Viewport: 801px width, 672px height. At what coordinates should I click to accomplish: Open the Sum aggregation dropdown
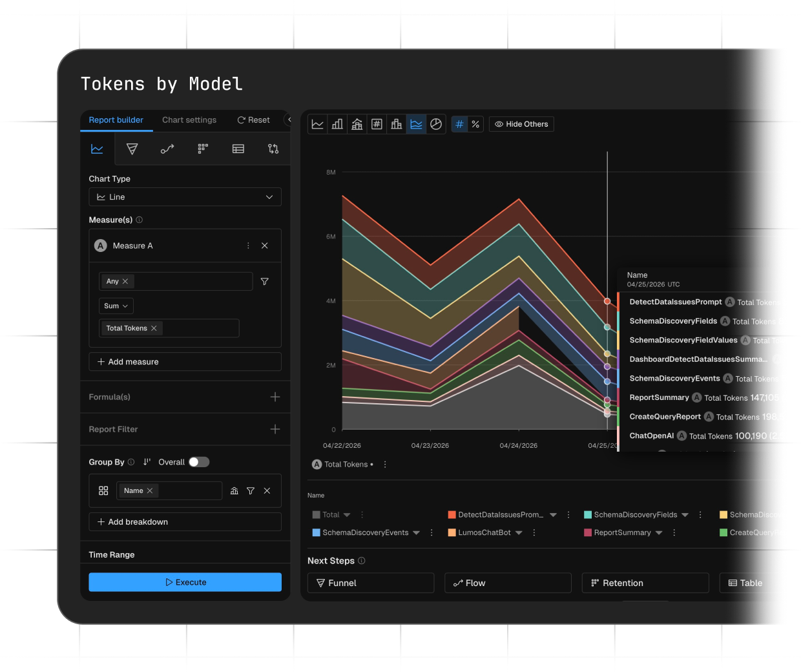(x=116, y=306)
